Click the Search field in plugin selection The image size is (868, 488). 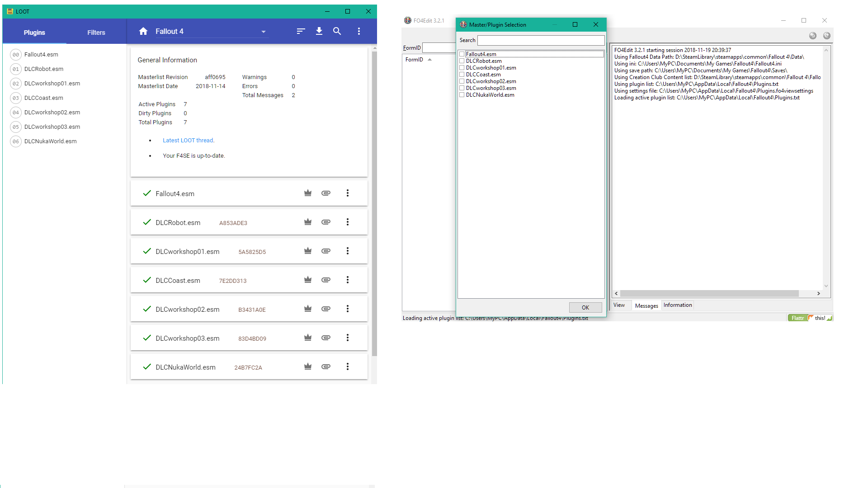click(x=541, y=40)
